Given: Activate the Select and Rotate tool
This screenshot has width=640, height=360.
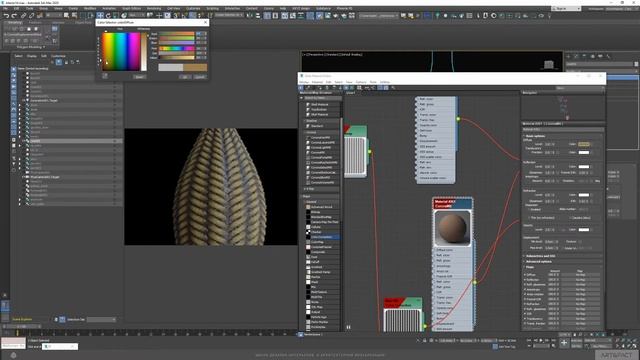Looking at the screenshot, I should [108, 16].
